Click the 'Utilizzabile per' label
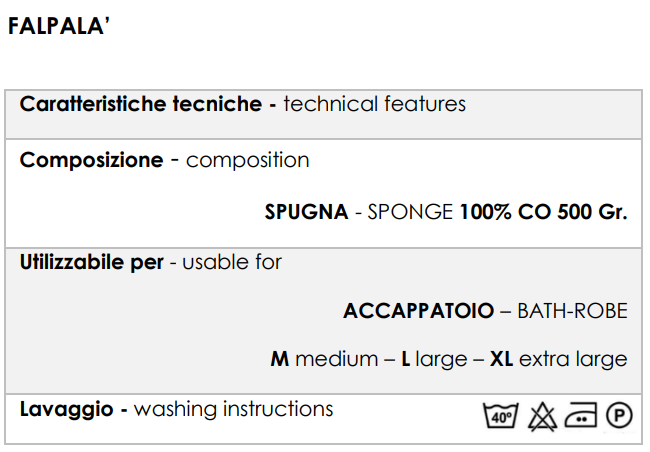This screenshot has width=650, height=452. [91, 263]
